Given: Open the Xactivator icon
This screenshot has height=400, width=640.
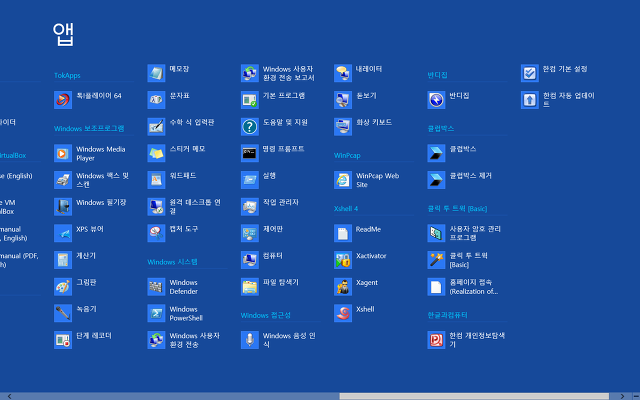Looking at the screenshot, I should tap(343, 260).
